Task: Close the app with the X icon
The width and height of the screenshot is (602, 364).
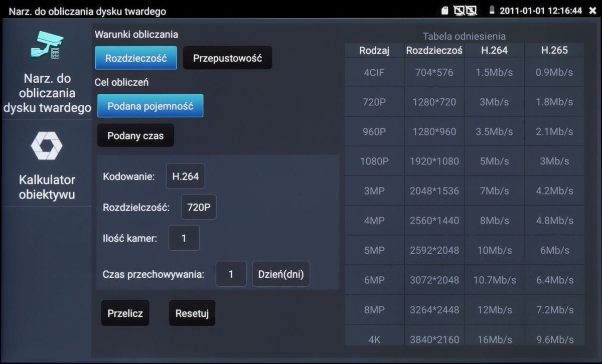Action: click(592, 11)
